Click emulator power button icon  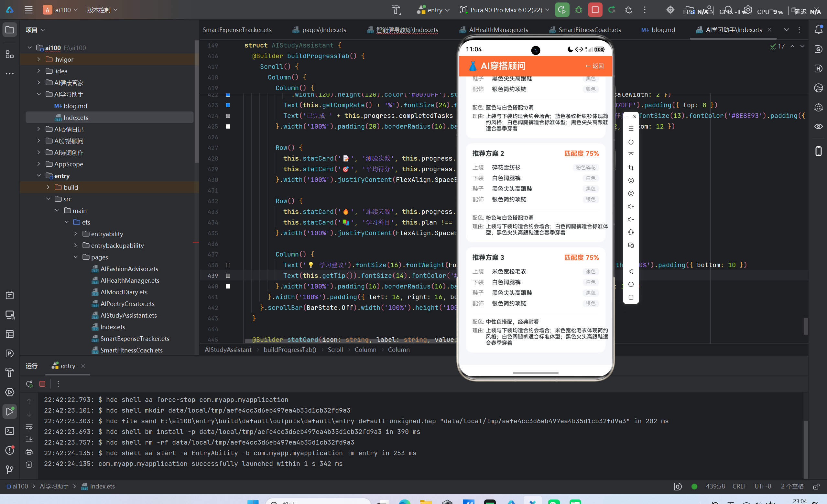631,142
